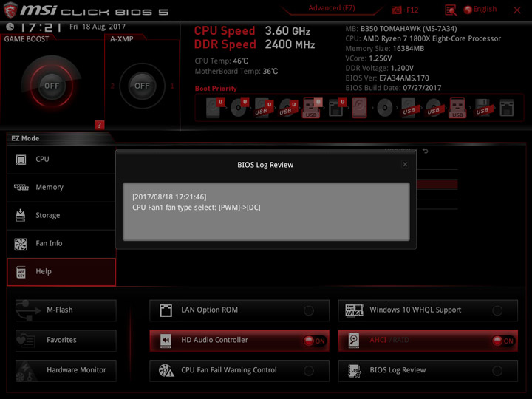Enable the LAN Option ROM switch
Screen dimensions: 532x399
[x=309, y=310]
